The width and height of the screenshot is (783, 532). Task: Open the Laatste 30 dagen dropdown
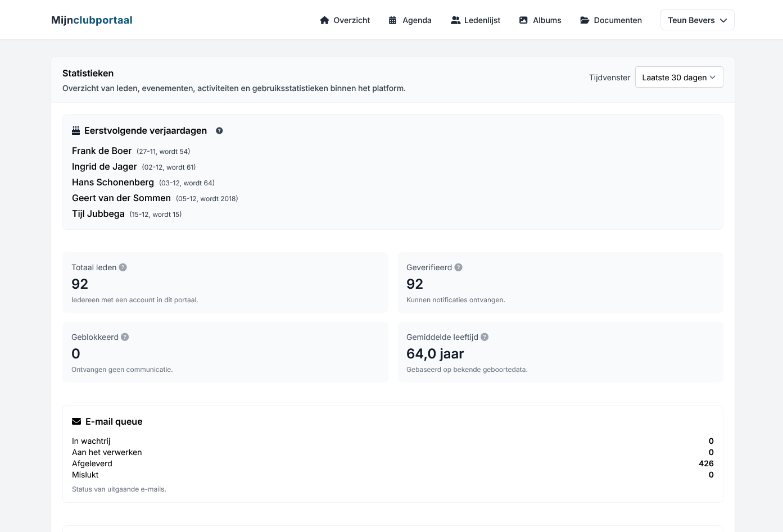(x=679, y=77)
